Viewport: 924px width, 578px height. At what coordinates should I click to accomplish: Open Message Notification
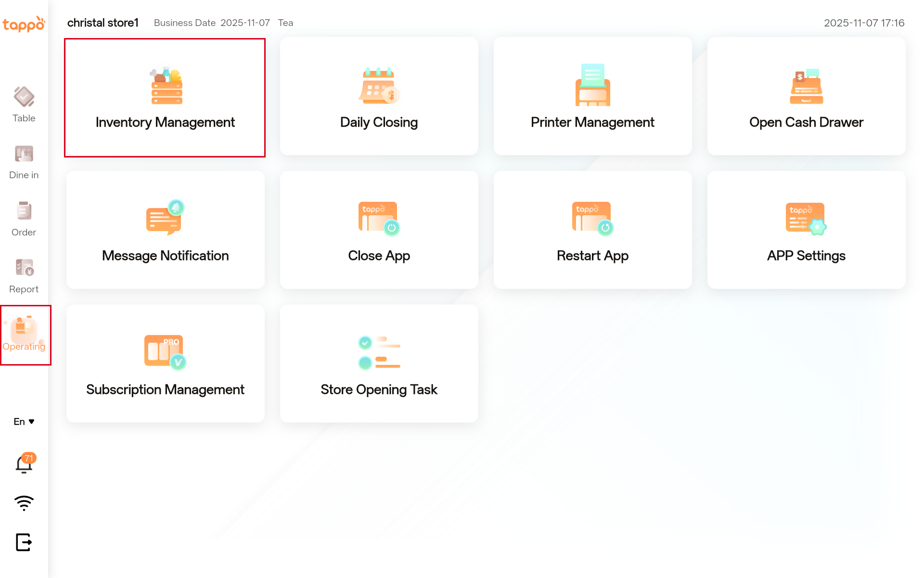pyautogui.click(x=165, y=230)
